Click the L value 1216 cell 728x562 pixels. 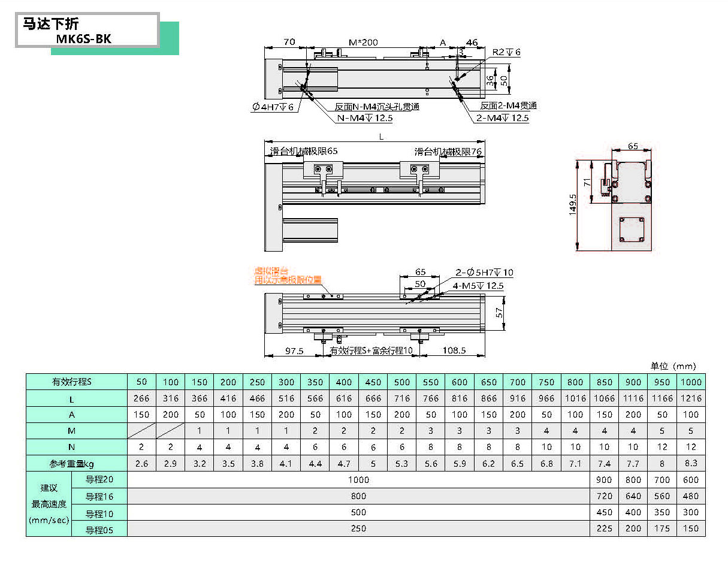coord(691,398)
